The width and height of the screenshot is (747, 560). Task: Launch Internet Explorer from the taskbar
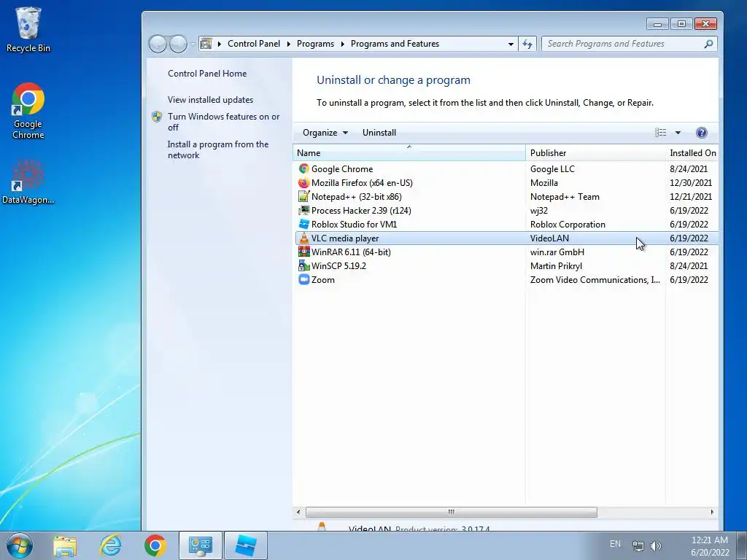click(110, 545)
